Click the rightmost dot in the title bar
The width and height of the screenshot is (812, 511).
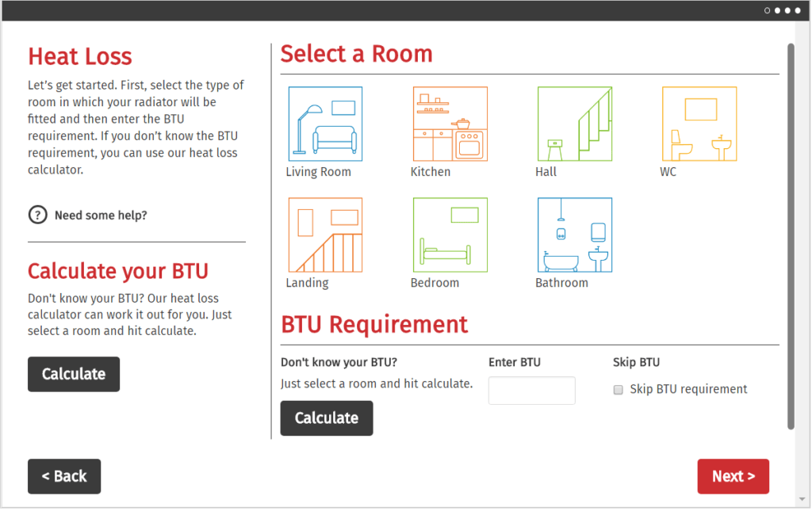798,10
